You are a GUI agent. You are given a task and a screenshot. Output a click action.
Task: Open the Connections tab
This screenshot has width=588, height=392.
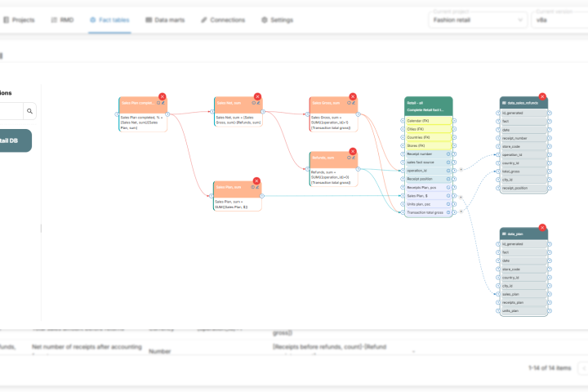[222, 19]
